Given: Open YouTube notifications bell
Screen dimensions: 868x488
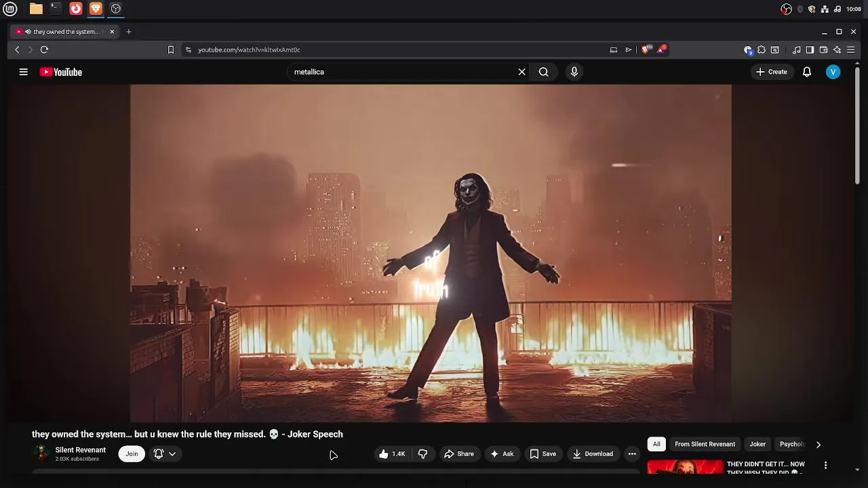Looking at the screenshot, I should coord(807,72).
